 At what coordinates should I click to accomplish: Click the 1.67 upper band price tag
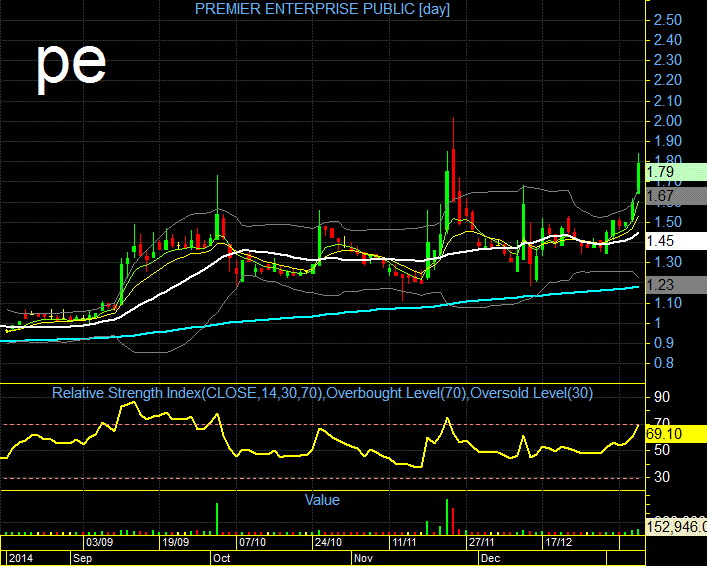676,196
